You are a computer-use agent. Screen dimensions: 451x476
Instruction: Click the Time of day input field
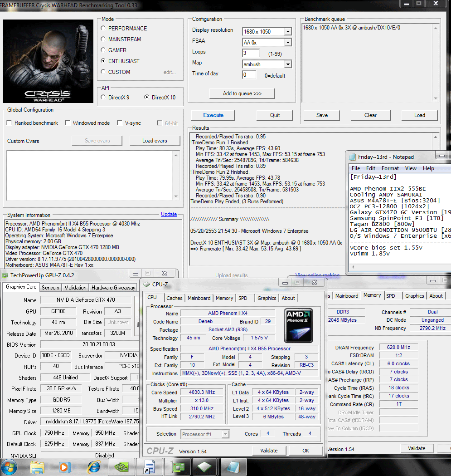249,75
